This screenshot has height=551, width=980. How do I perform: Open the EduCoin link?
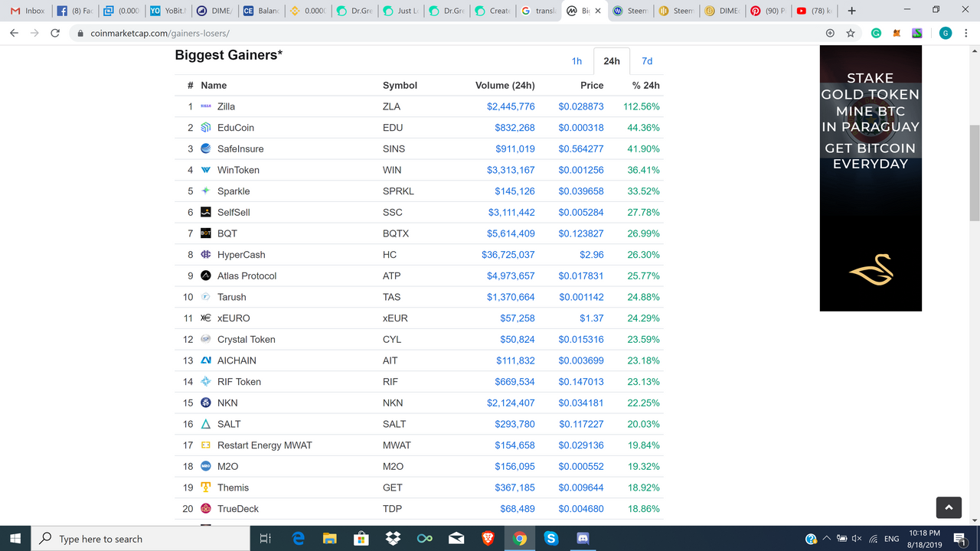(236, 128)
